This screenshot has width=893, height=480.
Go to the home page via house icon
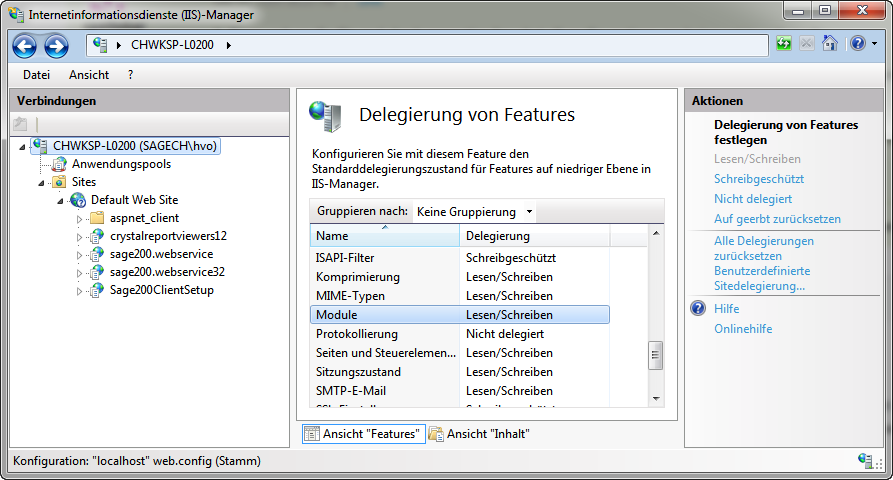point(830,43)
